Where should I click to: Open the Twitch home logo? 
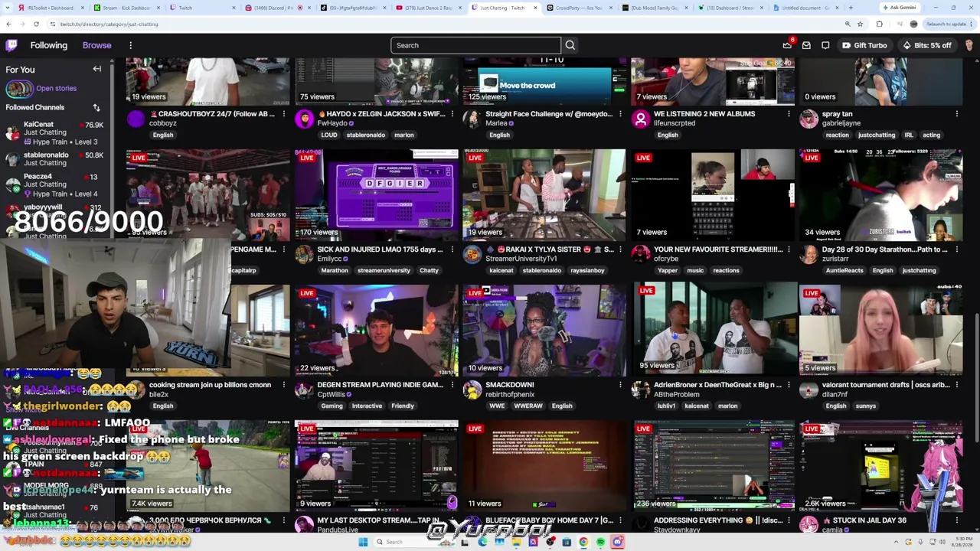(11, 45)
